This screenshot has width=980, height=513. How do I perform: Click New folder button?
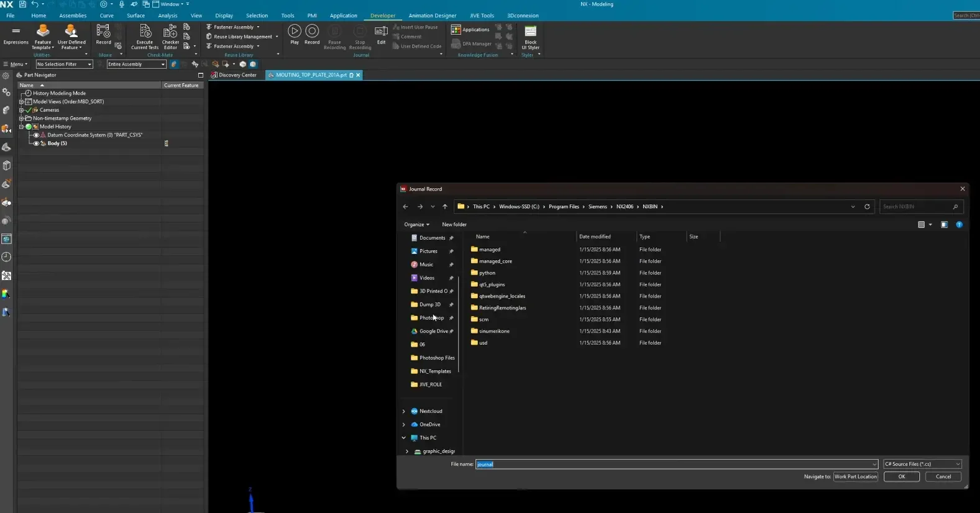point(454,225)
